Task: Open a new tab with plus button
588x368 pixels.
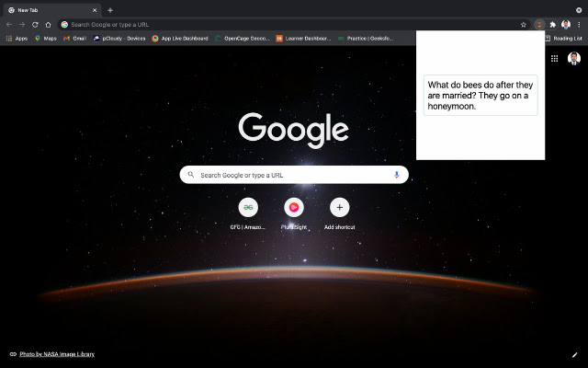Action: click(x=110, y=10)
